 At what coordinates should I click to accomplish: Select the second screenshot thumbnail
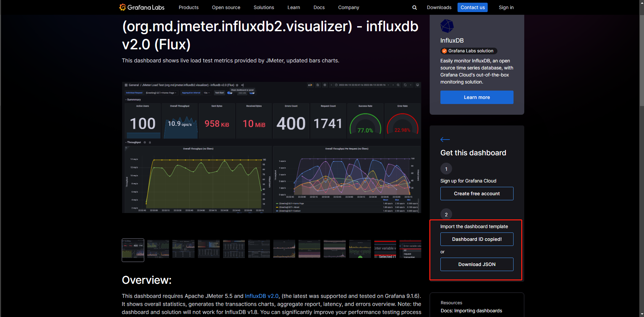tap(158, 249)
